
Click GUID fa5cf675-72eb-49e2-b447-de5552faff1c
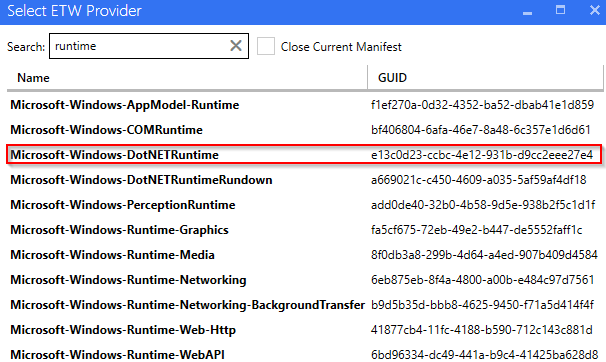(477, 230)
